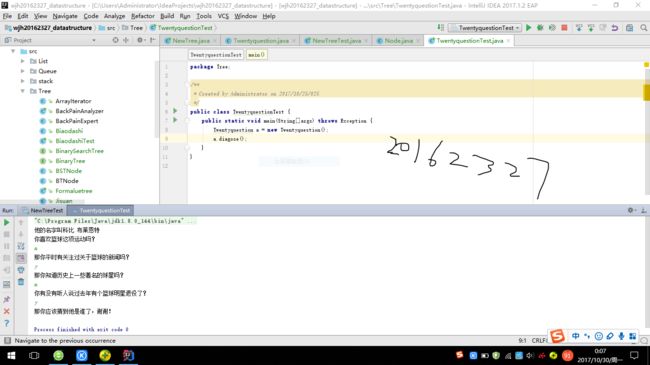Click run gutter arrow beside class declaration

coord(175,111)
